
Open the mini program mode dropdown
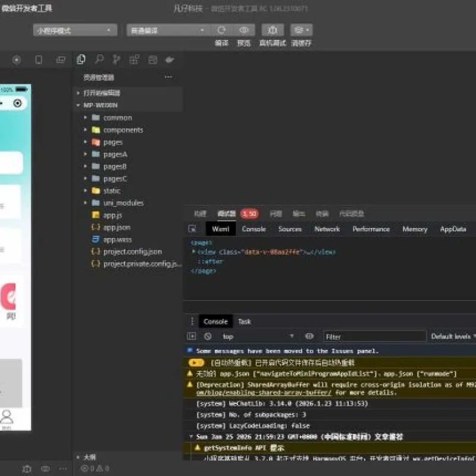pyautogui.click(x=76, y=30)
